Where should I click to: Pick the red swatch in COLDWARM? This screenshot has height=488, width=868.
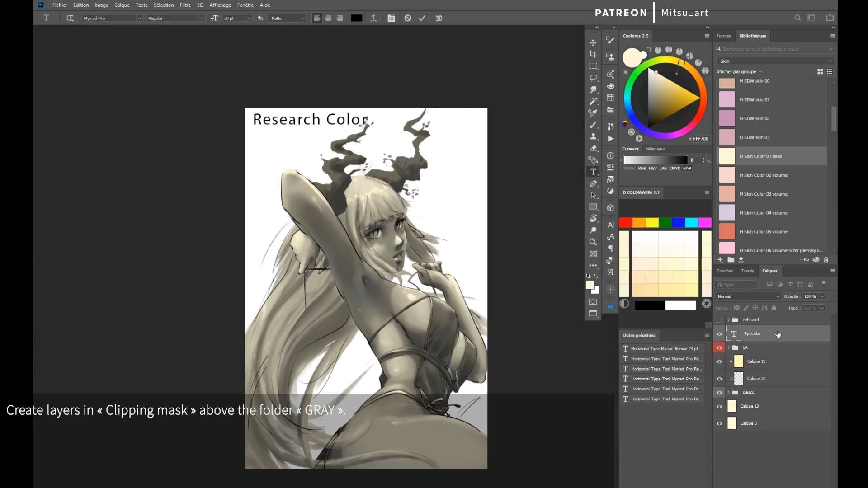tap(626, 222)
